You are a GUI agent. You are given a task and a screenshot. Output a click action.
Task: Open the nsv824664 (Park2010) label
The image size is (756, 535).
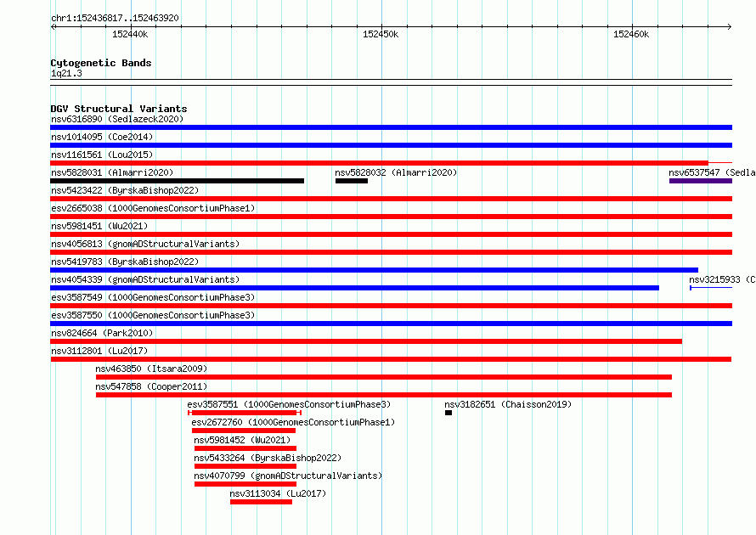tap(102, 333)
